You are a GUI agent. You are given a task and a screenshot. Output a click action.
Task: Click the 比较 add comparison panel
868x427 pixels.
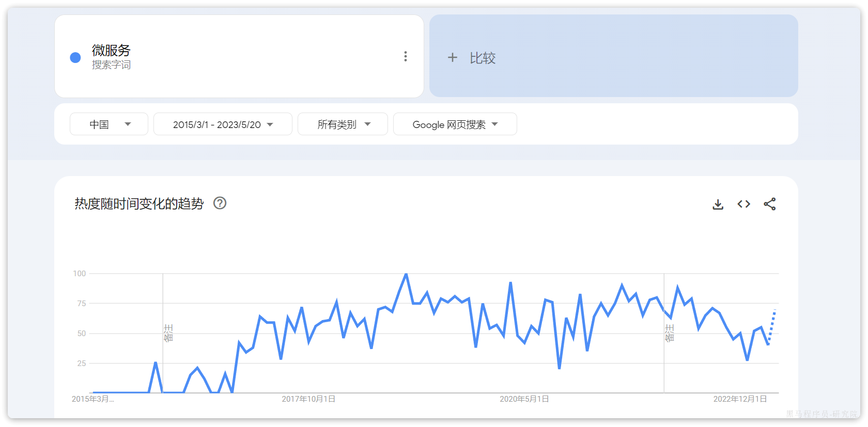click(x=613, y=56)
